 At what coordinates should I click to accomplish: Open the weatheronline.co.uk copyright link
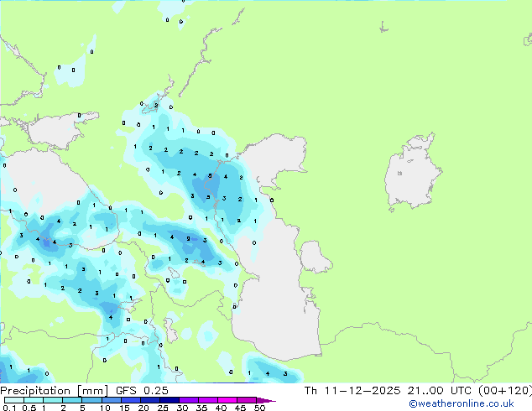[461, 403]
